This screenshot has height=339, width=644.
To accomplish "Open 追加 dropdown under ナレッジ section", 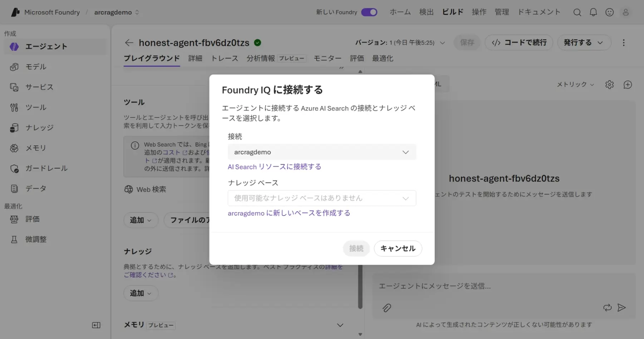I will pyautogui.click(x=141, y=293).
